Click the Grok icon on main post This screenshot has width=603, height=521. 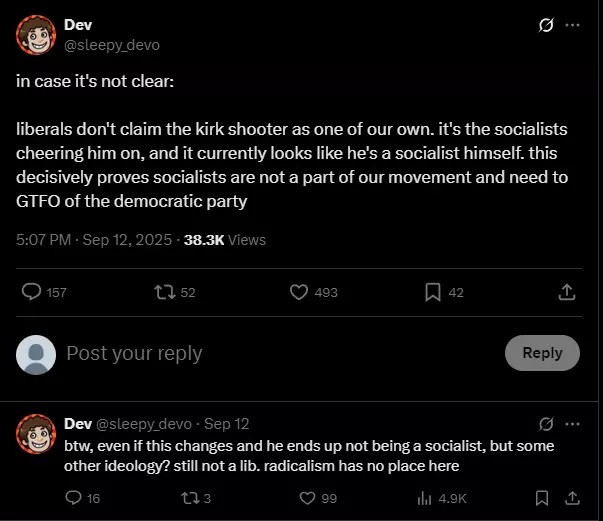546,25
